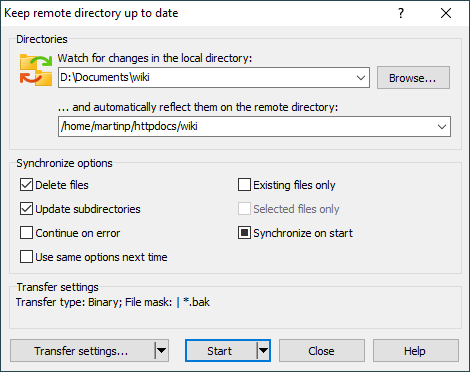Click the folder synchronization icon
Image resolution: width=470 pixels, height=372 pixels.
pos(36,70)
